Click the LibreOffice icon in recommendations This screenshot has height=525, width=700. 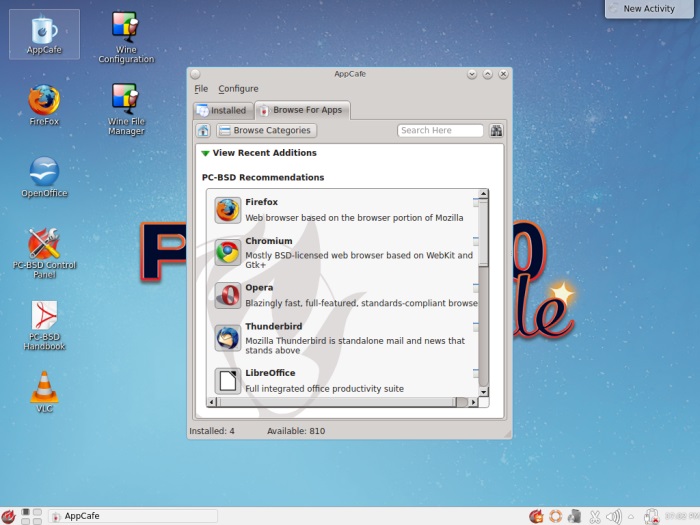[x=228, y=381]
